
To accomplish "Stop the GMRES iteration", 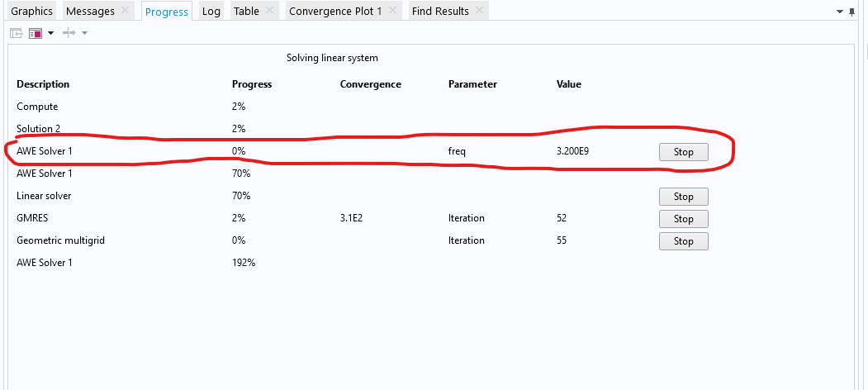I will (x=683, y=219).
